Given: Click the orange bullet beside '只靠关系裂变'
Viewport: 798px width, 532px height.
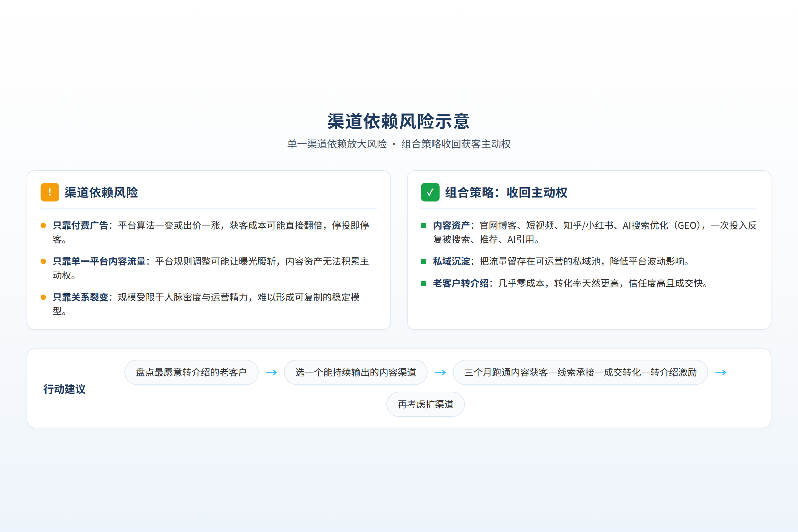Looking at the screenshot, I should [x=43, y=297].
